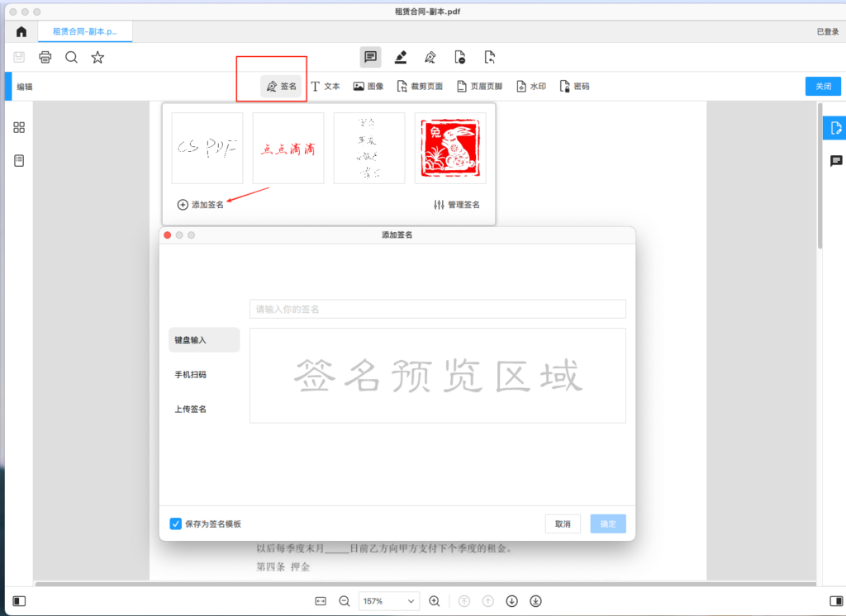Click the Bookmark star icon
Image resolution: width=846 pixels, height=616 pixels.
click(97, 57)
